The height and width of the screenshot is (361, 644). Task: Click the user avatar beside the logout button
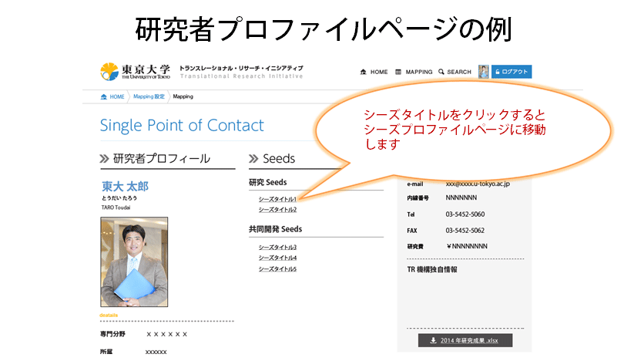click(484, 72)
